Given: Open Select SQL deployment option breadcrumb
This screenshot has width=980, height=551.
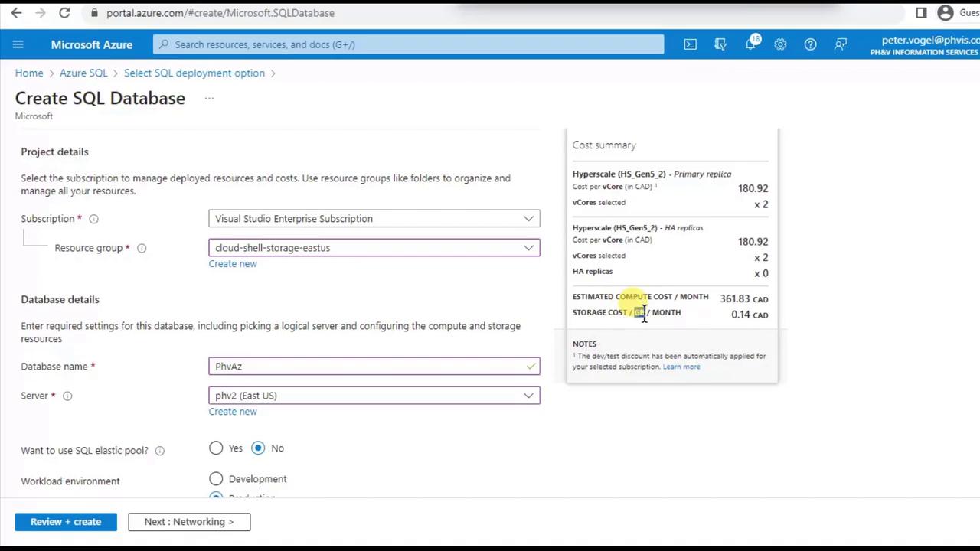Looking at the screenshot, I should click(x=194, y=73).
